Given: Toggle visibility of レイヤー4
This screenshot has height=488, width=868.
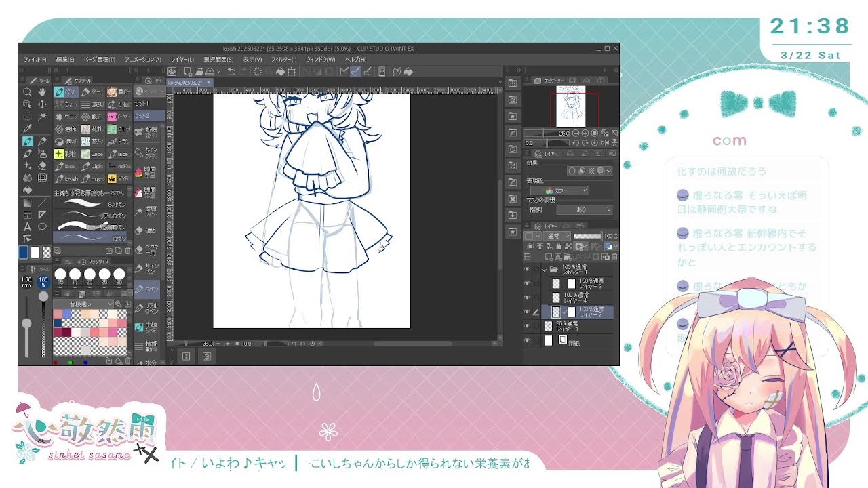Looking at the screenshot, I should pos(527,298).
